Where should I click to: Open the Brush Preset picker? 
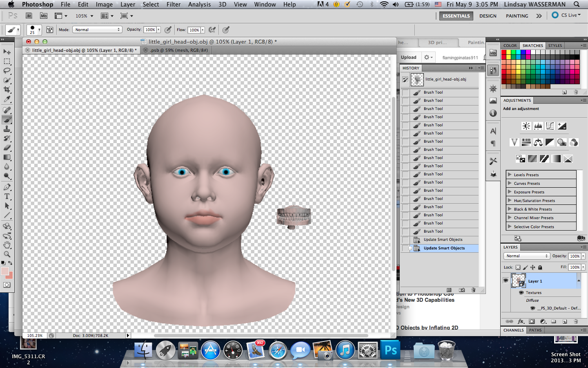click(x=34, y=30)
